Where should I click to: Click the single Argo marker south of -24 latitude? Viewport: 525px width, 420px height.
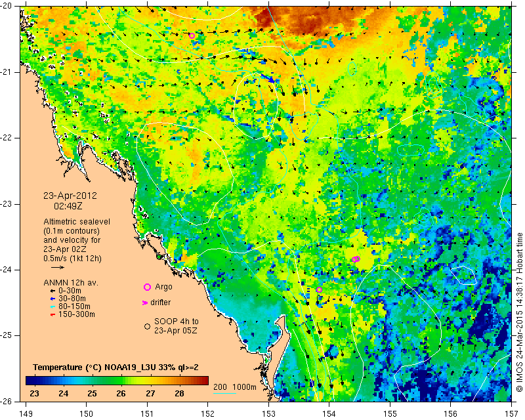pos(319,289)
